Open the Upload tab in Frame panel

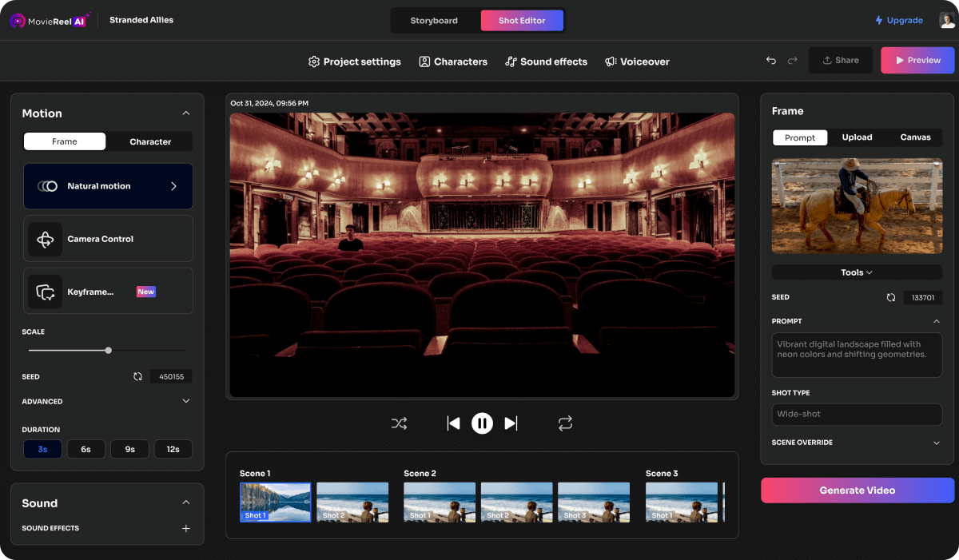(x=857, y=137)
